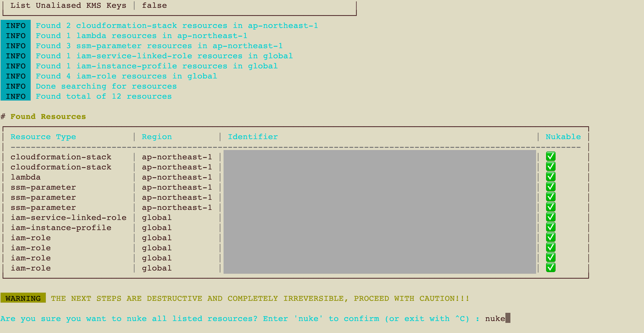This screenshot has height=333, width=644.
Task: Click the checkmark for the iam-instance-profile row
Action: [551, 227]
